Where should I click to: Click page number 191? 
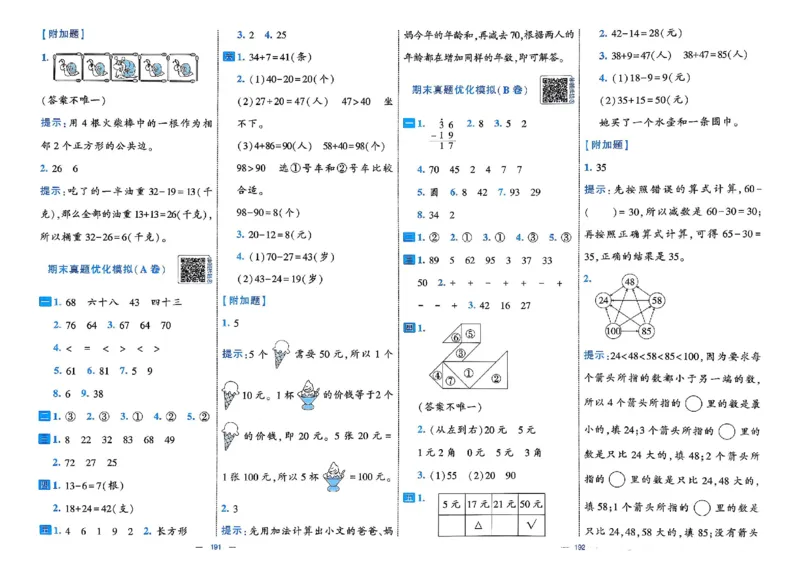pos(216,547)
